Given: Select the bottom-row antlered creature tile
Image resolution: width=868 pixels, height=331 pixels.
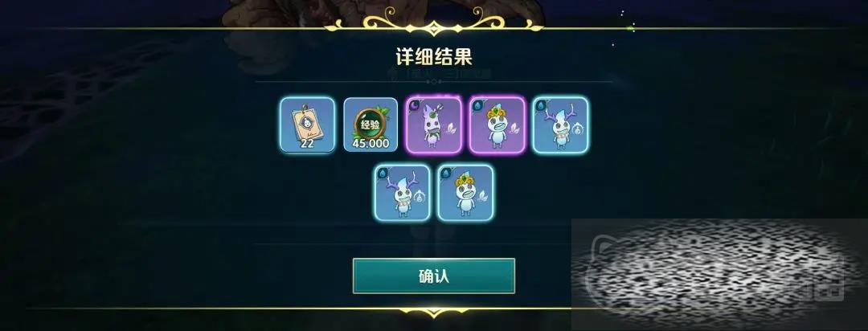Looking at the screenshot, I should (x=403, y=193).
